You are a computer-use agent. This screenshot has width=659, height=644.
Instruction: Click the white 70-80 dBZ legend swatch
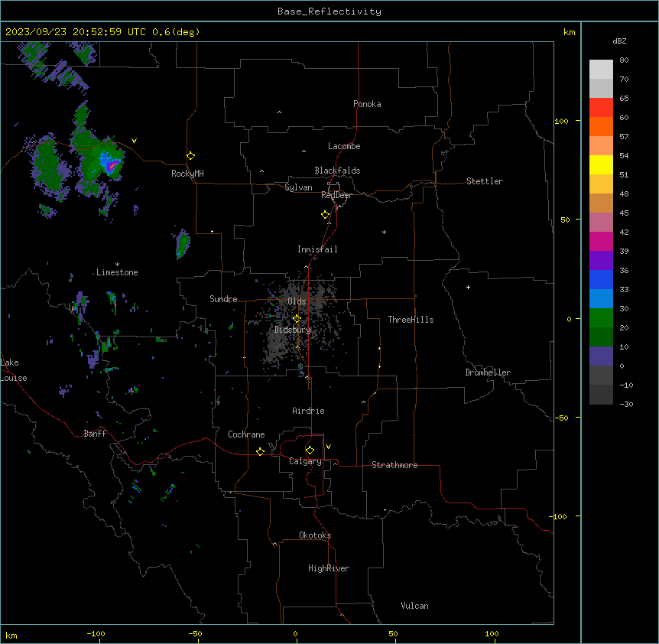point(601,69)
